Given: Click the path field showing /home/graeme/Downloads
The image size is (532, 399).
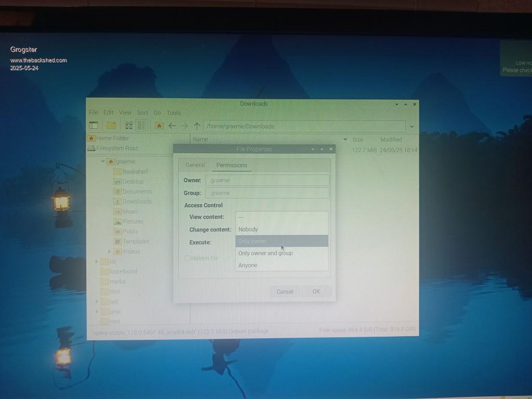Looking at the screenshot, I should pos(304,126).
